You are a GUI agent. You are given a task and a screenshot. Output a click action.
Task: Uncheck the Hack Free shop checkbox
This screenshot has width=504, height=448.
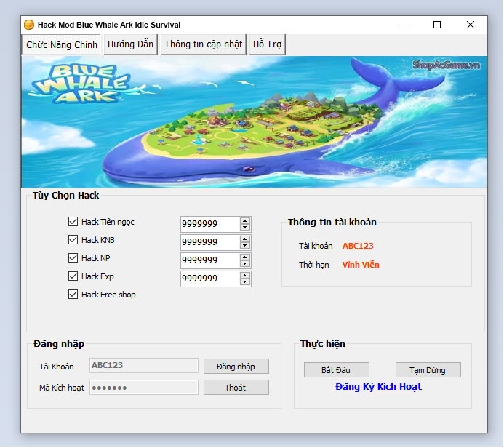pos(73,295)
